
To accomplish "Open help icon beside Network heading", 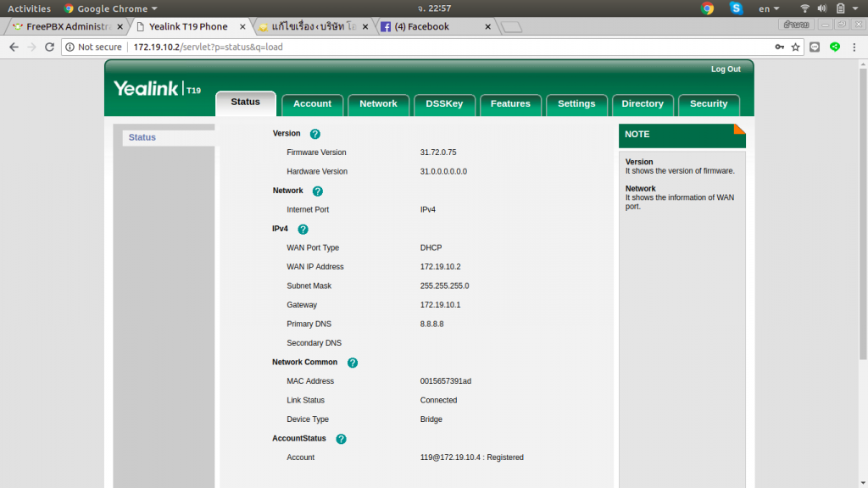I will pos(317,191).
